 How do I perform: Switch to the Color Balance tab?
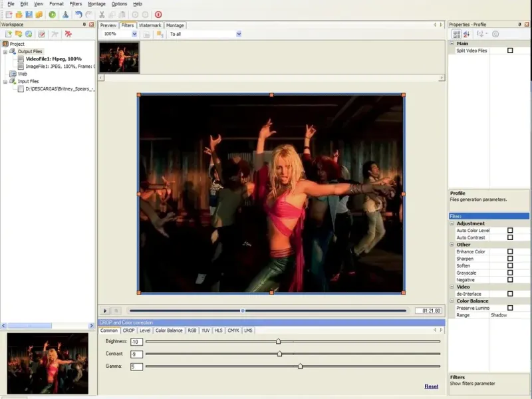[169, 331]
